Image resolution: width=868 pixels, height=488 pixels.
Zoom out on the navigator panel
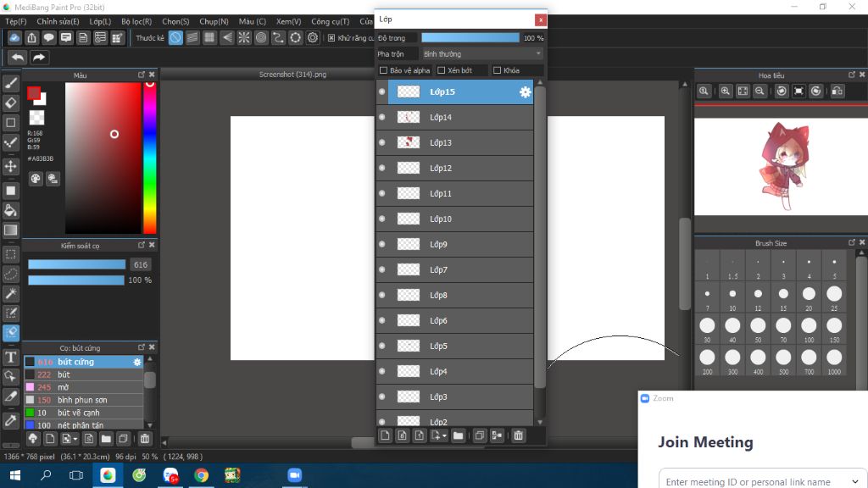click(x=760, y=91)
